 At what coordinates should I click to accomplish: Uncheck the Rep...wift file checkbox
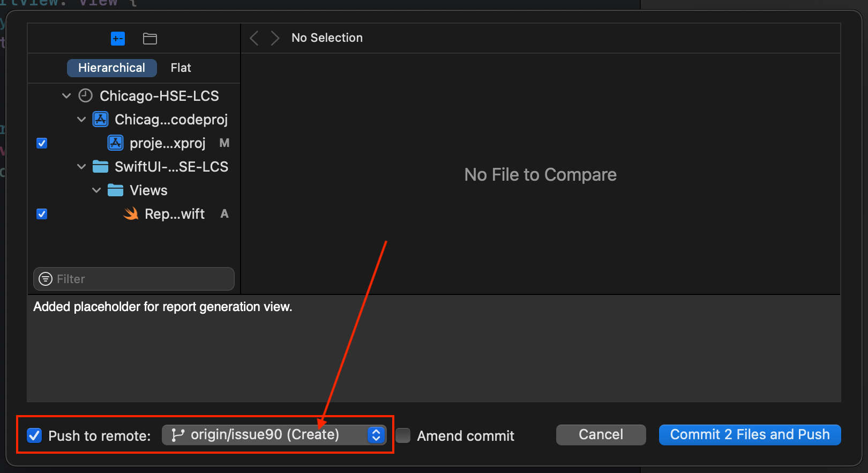pyautogui.click(x=42, y=214)
